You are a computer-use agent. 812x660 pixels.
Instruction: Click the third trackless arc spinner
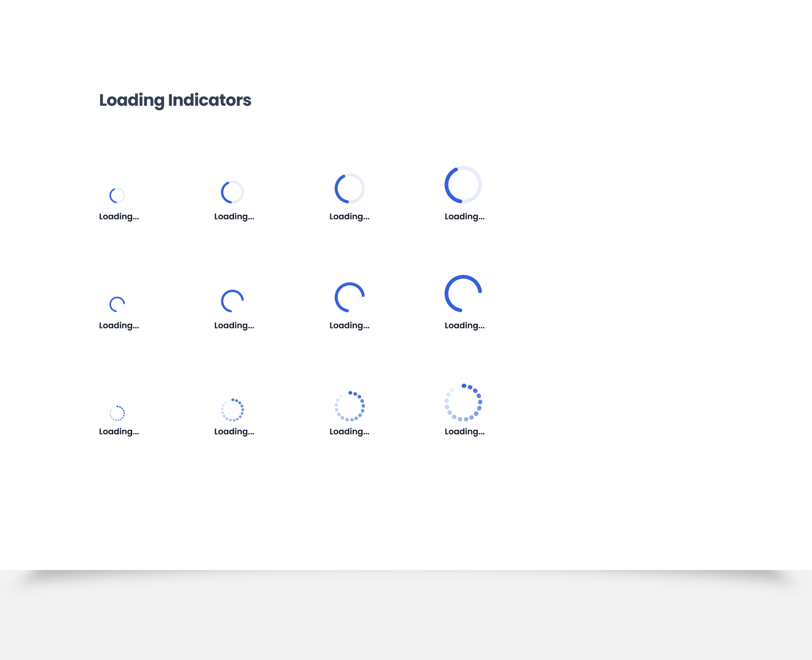point(349,297)
